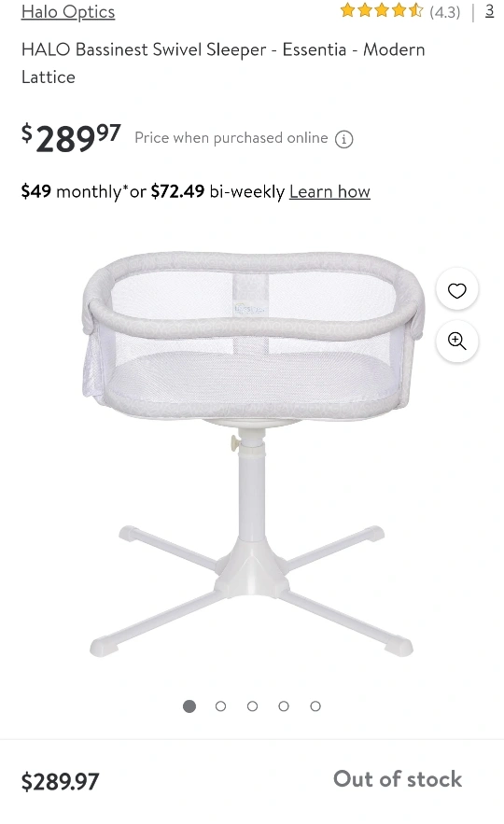Click the $289.97 bottom bar price
504x824 pixels.
(60, 781)
